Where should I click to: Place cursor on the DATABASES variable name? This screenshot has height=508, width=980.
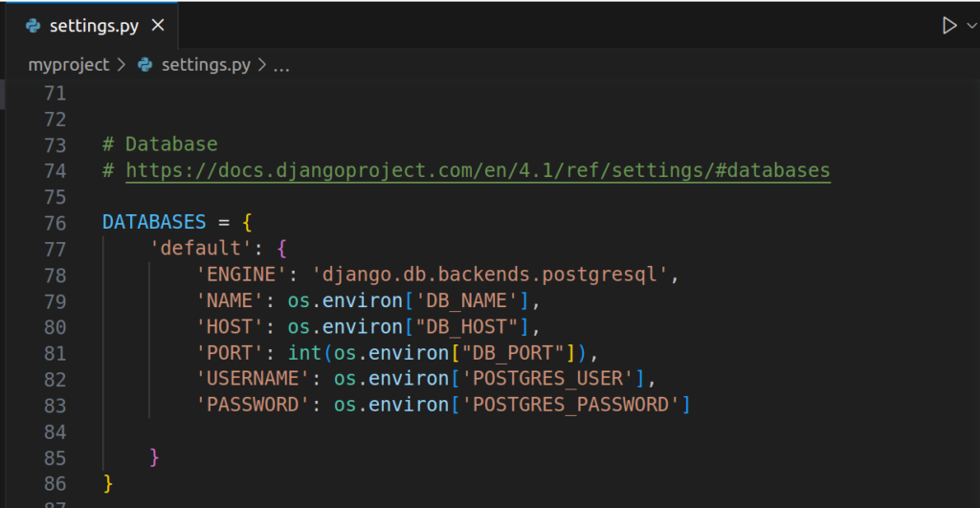(x=154, y=223)
